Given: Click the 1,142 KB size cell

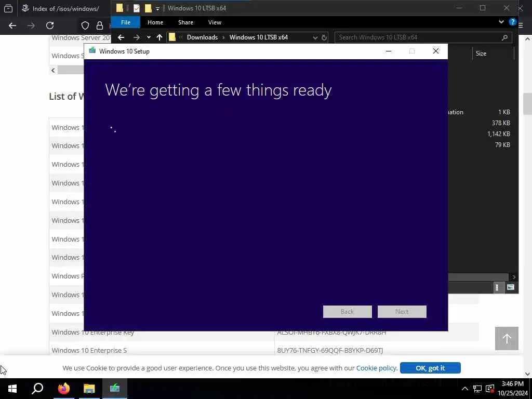Looking at the screenshot, I should click(498, 134).
